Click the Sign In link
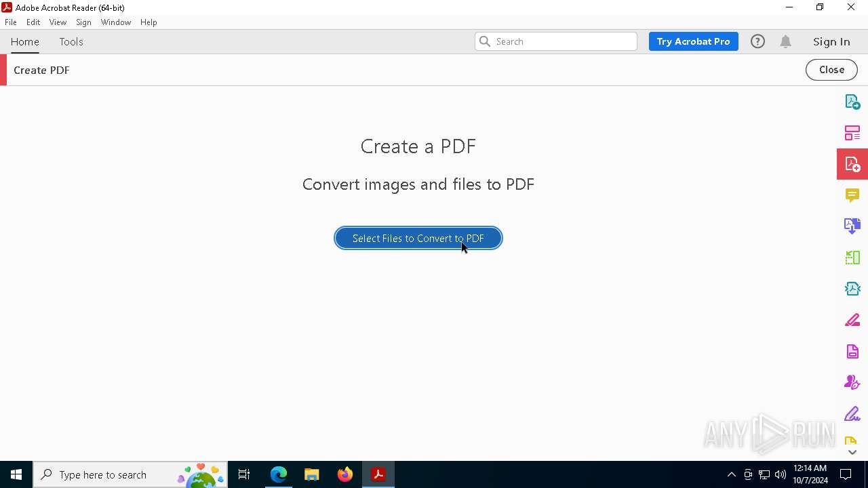This screenshot has height=488, width=868. [x=831, y=41]
